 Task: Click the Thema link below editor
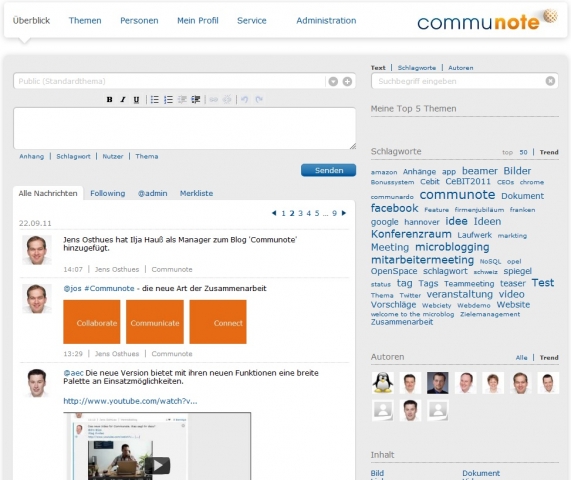tap(147, 156)
